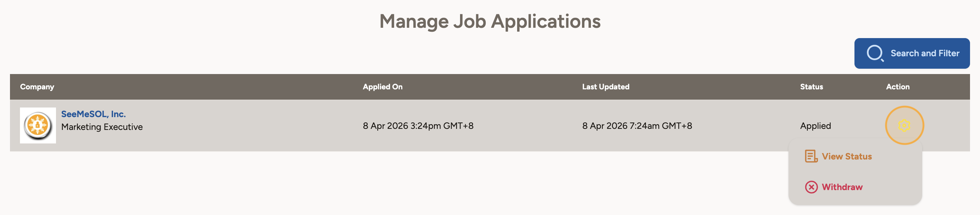Viewport: 980px width, 215px height.
Task: Open the SeeMeSOL, Inc. company link
Action: (93, 114)
